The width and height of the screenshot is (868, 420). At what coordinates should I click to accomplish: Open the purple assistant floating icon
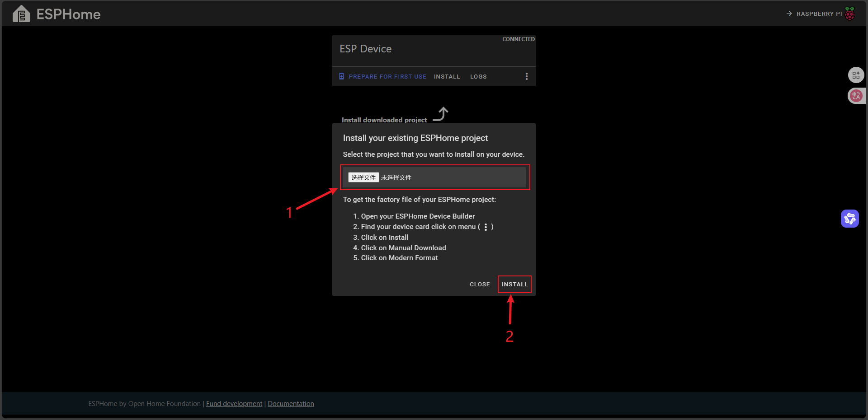(x=850, y=219)
